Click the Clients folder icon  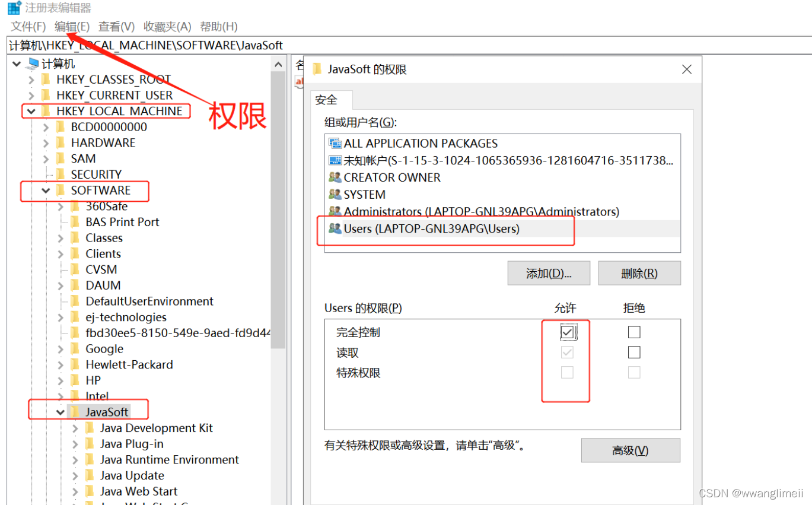(x=75, y=253)
